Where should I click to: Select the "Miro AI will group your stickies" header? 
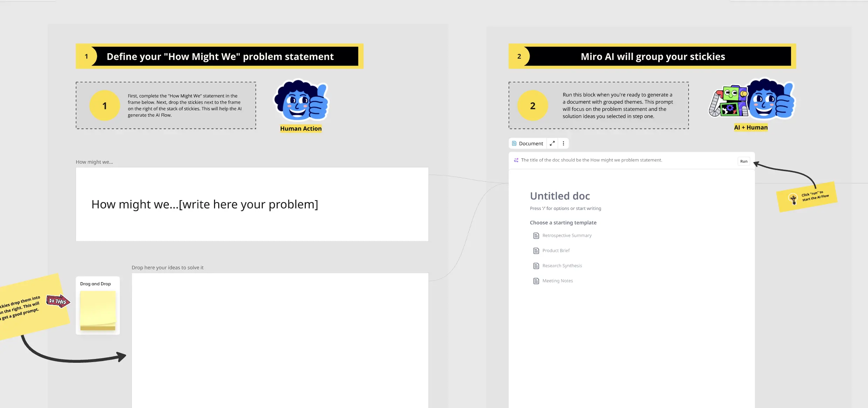click(x=653, y=56)
